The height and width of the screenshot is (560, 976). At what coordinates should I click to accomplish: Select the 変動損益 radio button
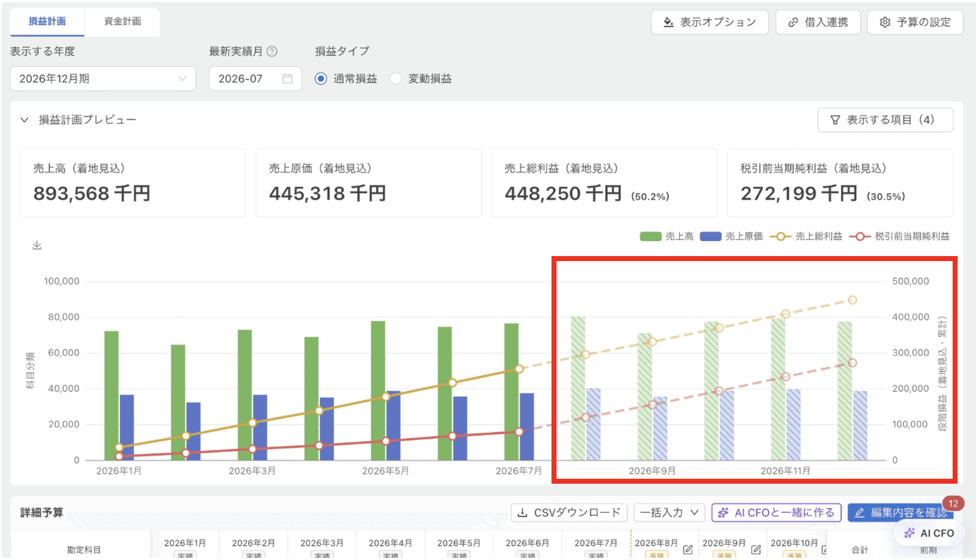tap(396, 78)
